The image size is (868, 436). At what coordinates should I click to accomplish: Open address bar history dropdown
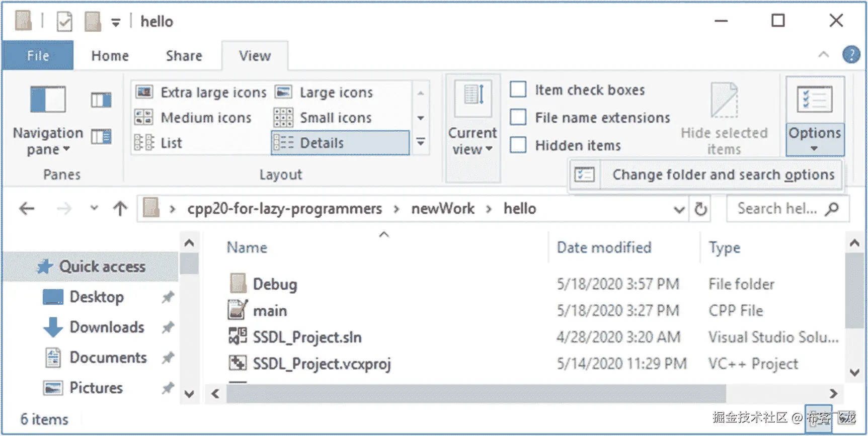click(679, 209)
